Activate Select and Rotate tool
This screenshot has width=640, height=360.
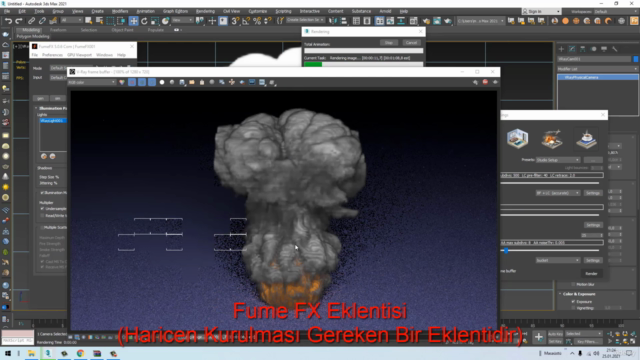point(144,21)
